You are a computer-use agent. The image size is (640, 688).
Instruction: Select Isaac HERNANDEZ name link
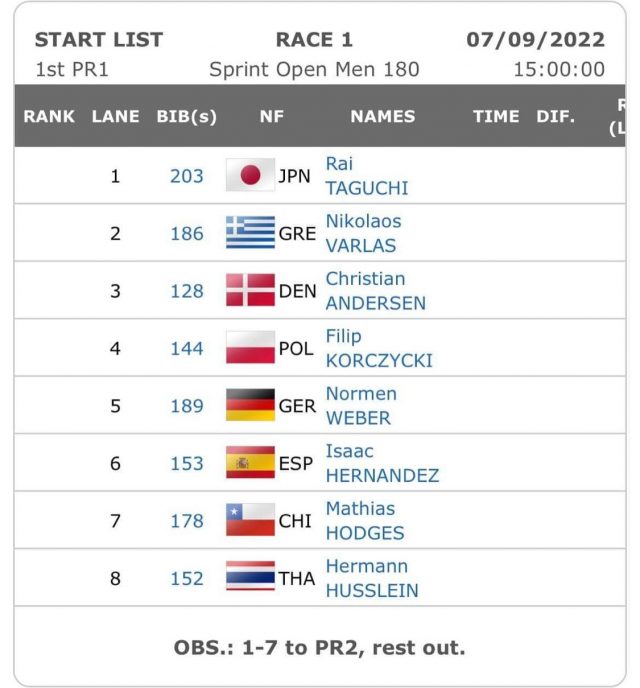pyautogui.click(x=382, y=463)
